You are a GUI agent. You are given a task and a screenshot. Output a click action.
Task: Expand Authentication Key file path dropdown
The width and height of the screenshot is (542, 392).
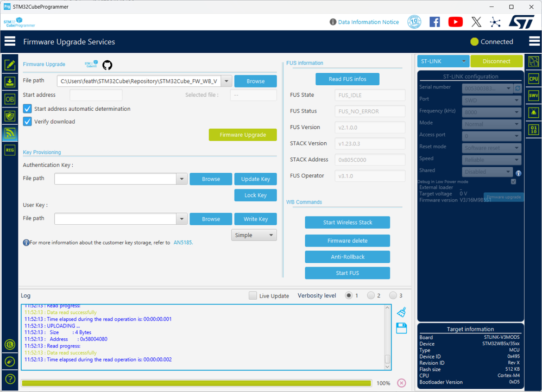(182, 179)
